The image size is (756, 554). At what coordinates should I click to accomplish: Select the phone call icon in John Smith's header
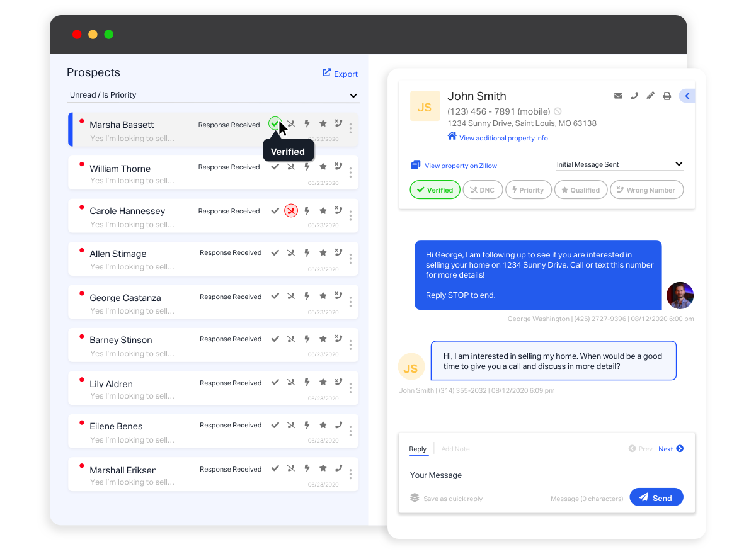634,95
